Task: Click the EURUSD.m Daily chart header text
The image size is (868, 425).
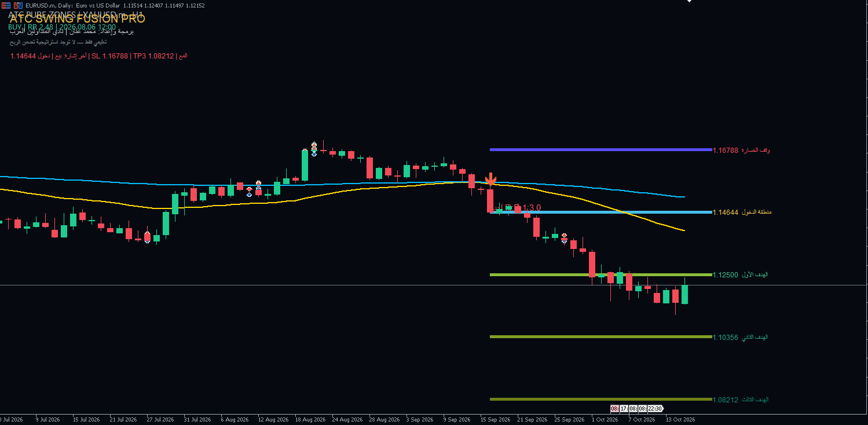Action: tap(115, 5)
